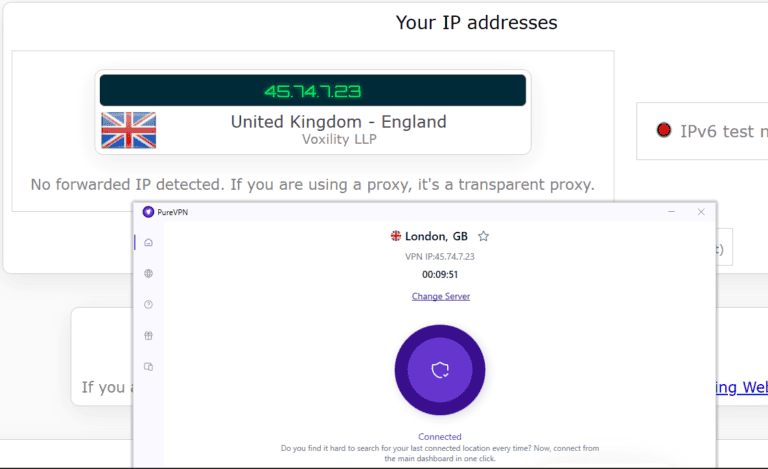Click the green IP address 45.74.7.23 display
768x469 pixels.
[x=312, y=91]
